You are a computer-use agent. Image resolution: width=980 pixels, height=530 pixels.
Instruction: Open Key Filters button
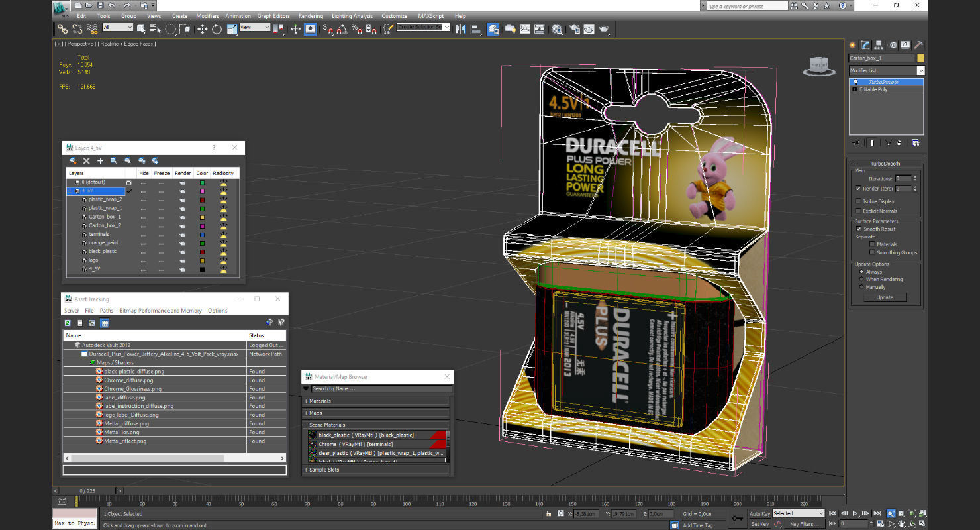click(x=803, y=524)
